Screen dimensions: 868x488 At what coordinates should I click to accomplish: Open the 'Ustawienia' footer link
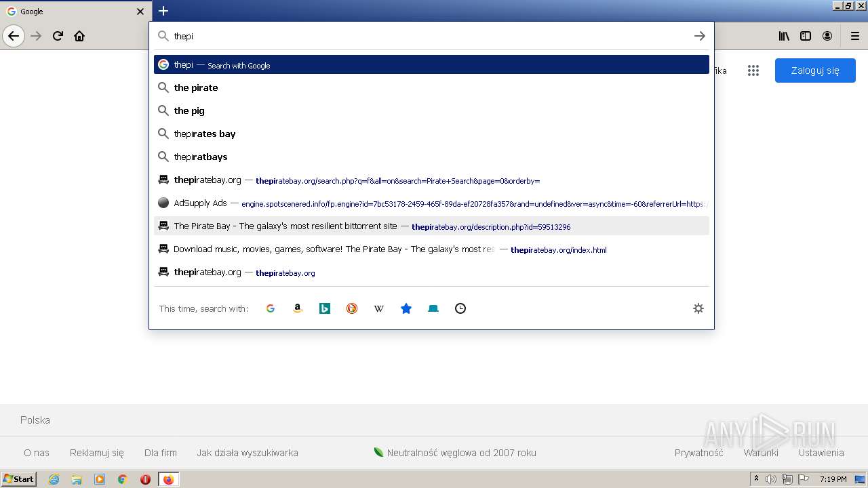[821, 453]
